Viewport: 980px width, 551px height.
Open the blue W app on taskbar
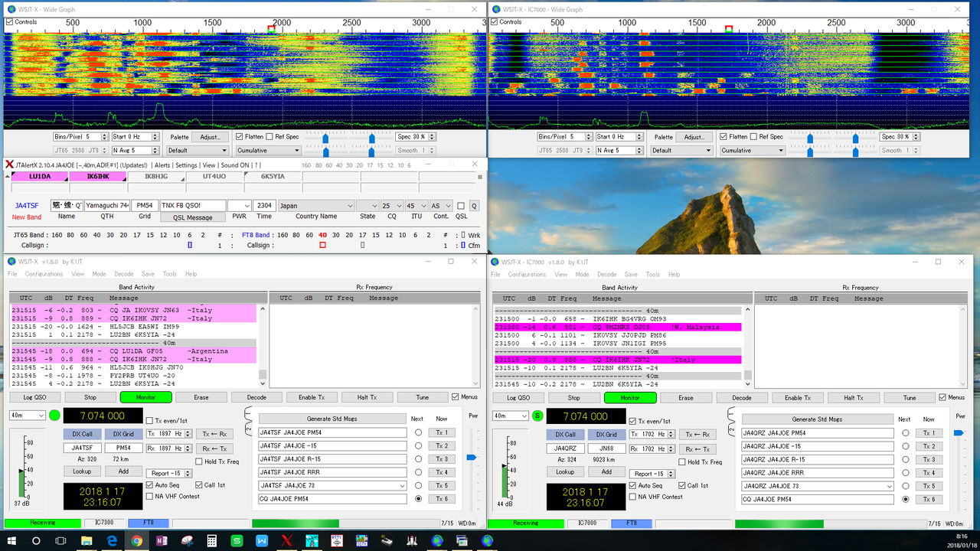coord(262,540)
